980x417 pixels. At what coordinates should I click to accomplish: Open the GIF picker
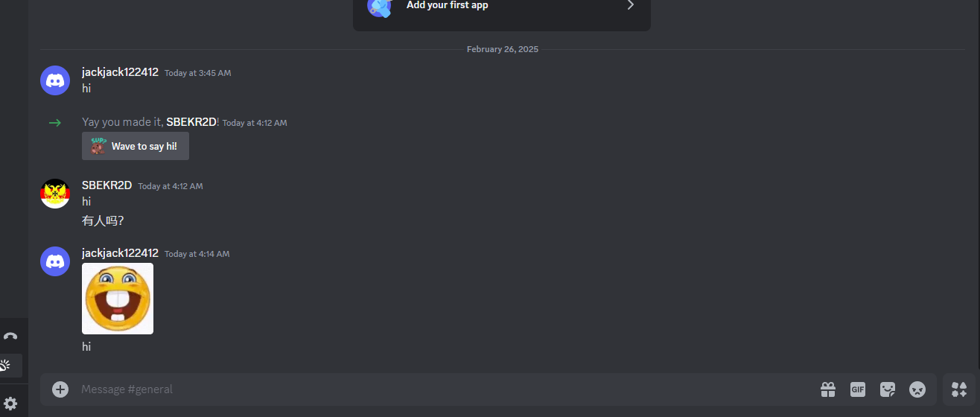(858, 389)
